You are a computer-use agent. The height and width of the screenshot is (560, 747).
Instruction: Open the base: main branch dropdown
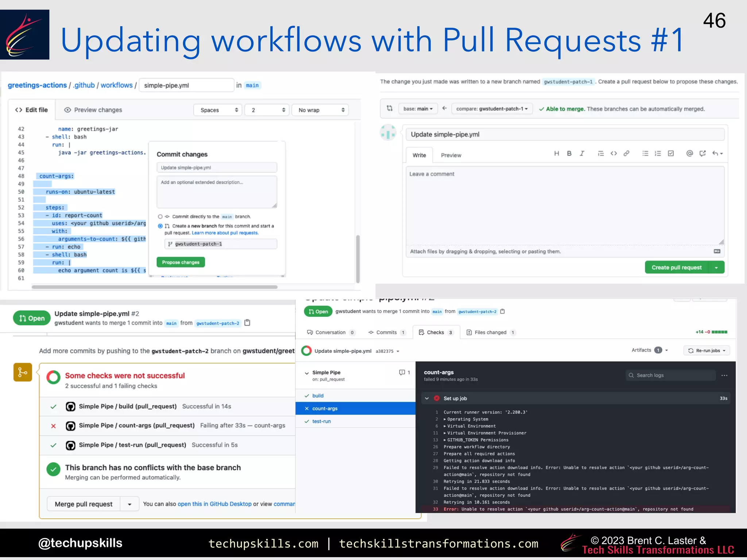pyautogui.click(x=418, y=109)
